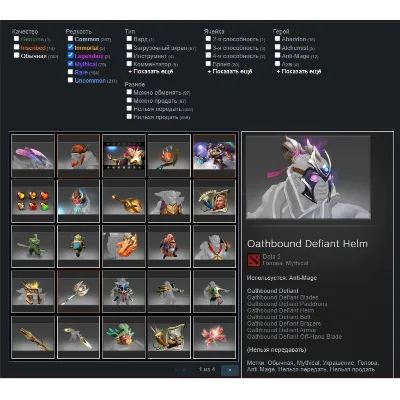Image resolution: width=400 pixels, height=400 pixels.
Task: Select the purple feather wing item
Action: pos(33,156)
